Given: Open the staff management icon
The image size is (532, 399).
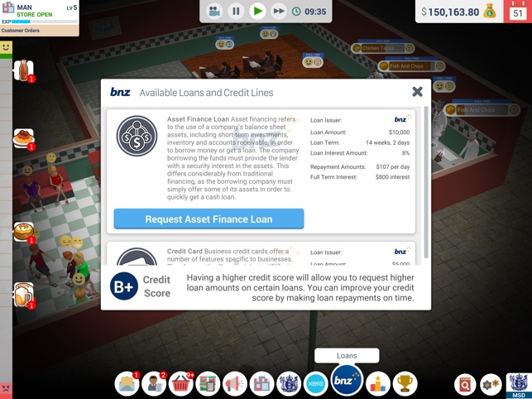Looking at the screenshot, I should pyautogui.click(x=154, y=384).
